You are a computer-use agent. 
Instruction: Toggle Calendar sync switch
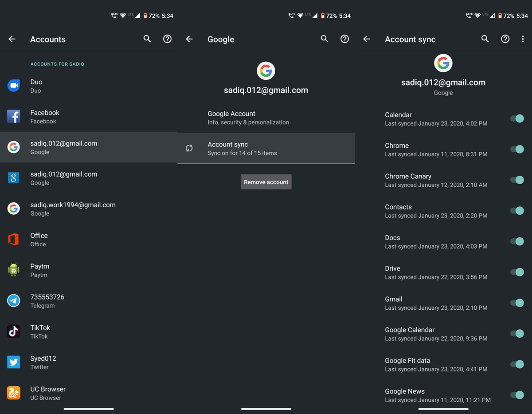(x=517, y=118)
